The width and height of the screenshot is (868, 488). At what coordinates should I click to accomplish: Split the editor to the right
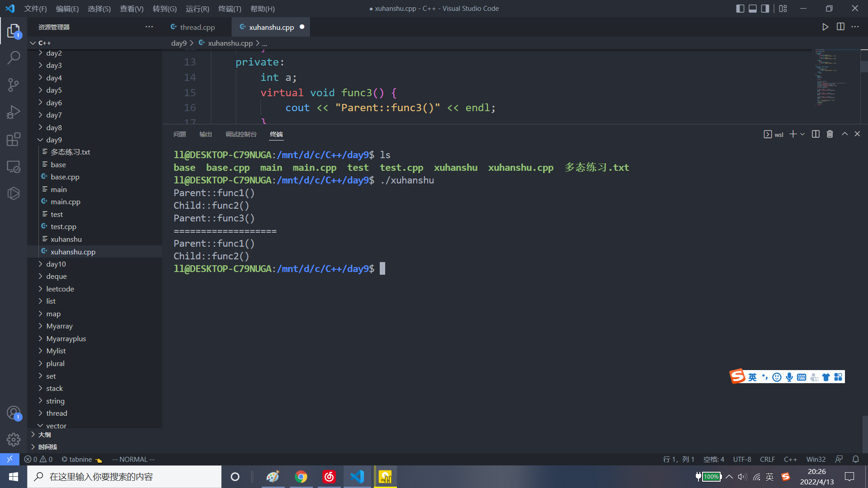click(x=840, y=27)
